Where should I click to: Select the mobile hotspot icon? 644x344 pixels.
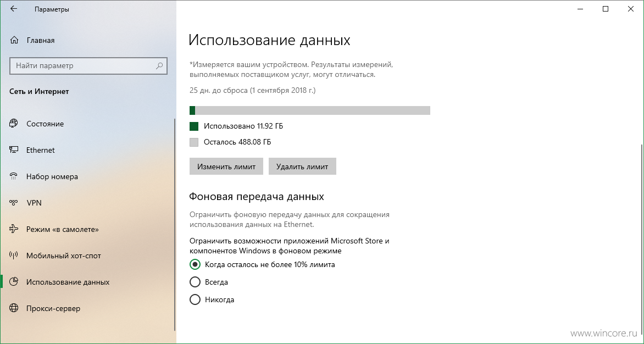click(14, 256)
